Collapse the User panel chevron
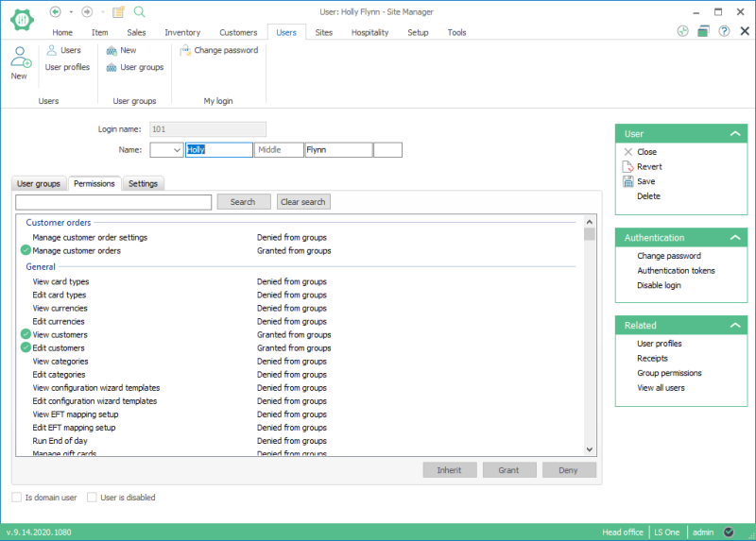The height and width of the screenshot is (541, 756). [x=735, y=133]
